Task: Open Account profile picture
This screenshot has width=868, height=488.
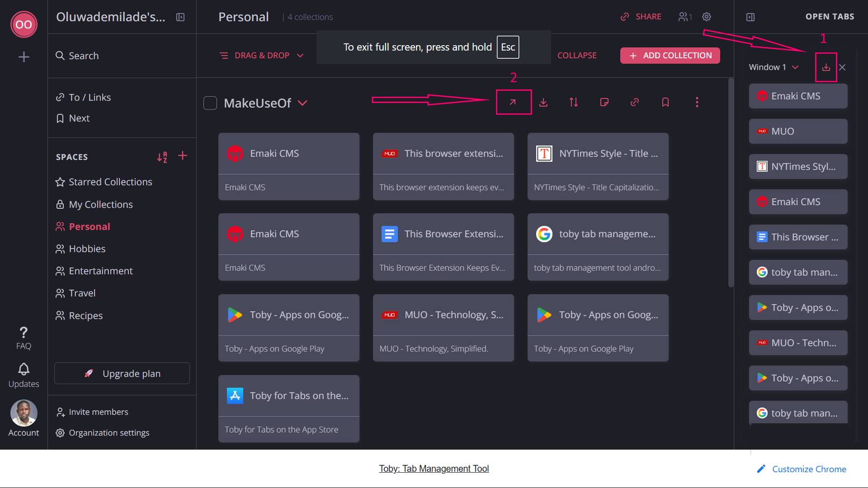Action: point(24,413)
